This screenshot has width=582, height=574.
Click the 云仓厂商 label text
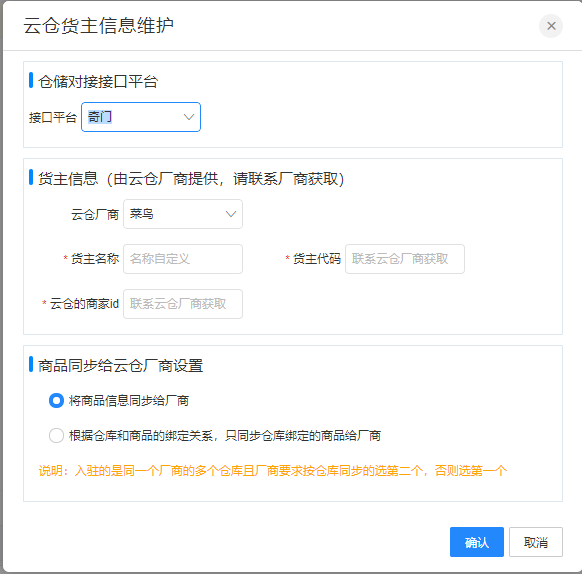click(95, 215)
